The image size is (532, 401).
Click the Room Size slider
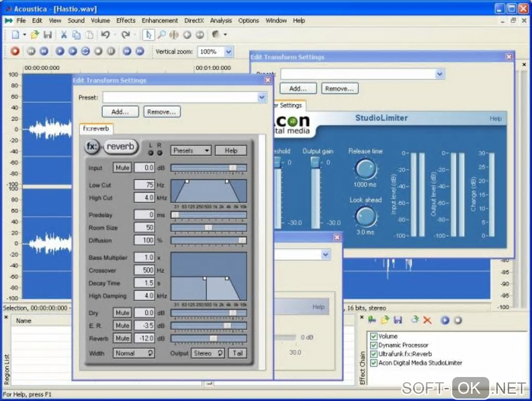[209, 228]
